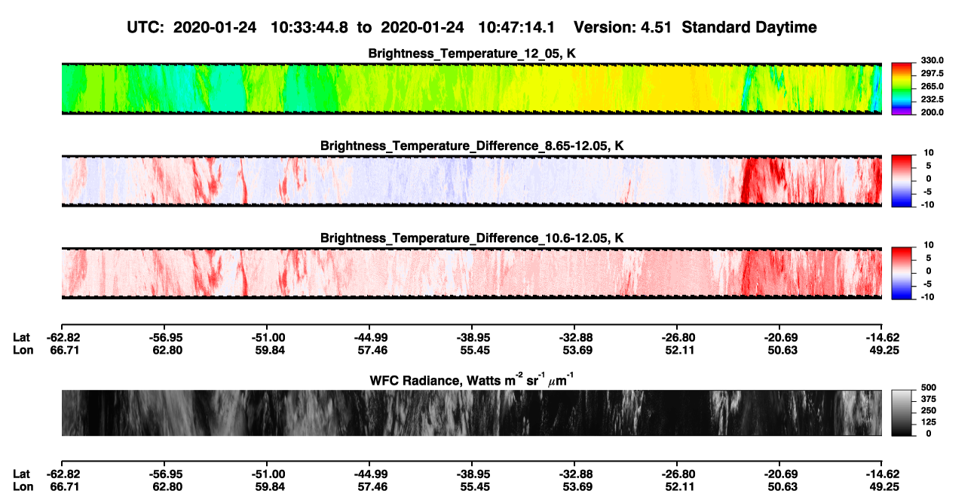Click the '500' label on WFC color bar

click(929, 388)
